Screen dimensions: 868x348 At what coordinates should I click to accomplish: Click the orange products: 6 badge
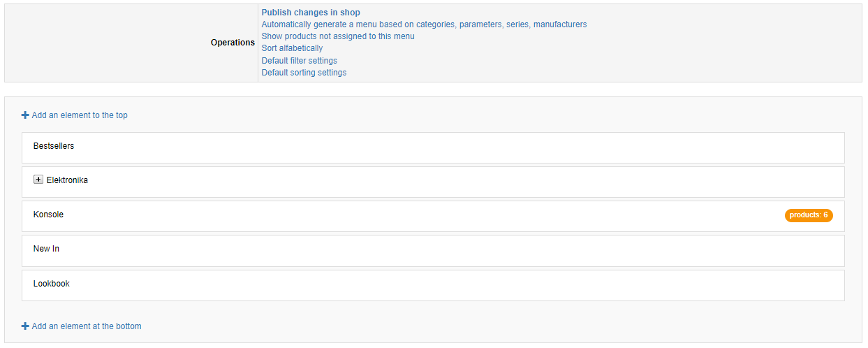coord(809,215)
